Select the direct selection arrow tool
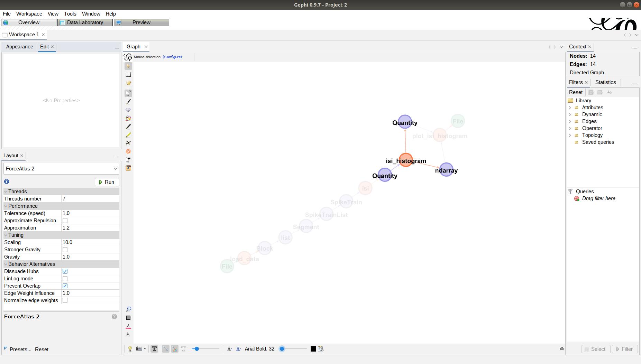The image size is (641, 364). coord(128,66)
